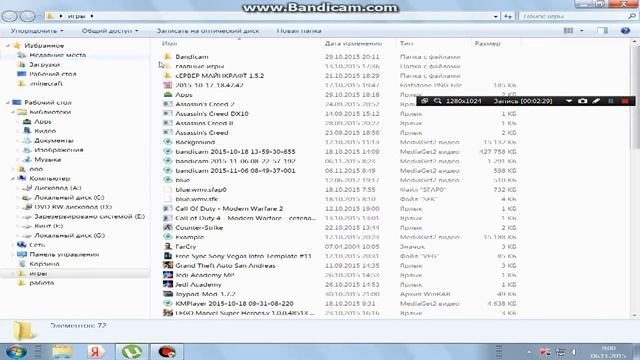This screenshot has width=640, height=360.
Task: Open the Help question mark icon
Action: pos(625,31)
